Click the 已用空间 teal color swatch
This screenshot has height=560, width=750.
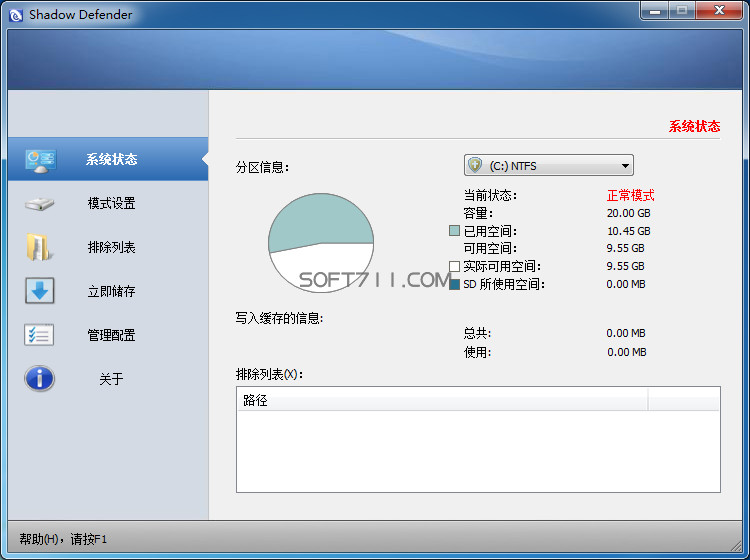454,231
